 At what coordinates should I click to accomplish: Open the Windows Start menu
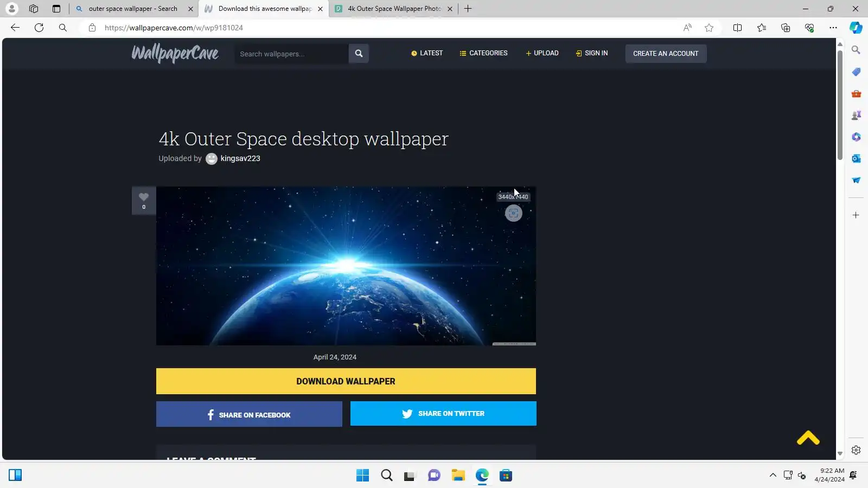pyautogui.click(x=362, y=476)
